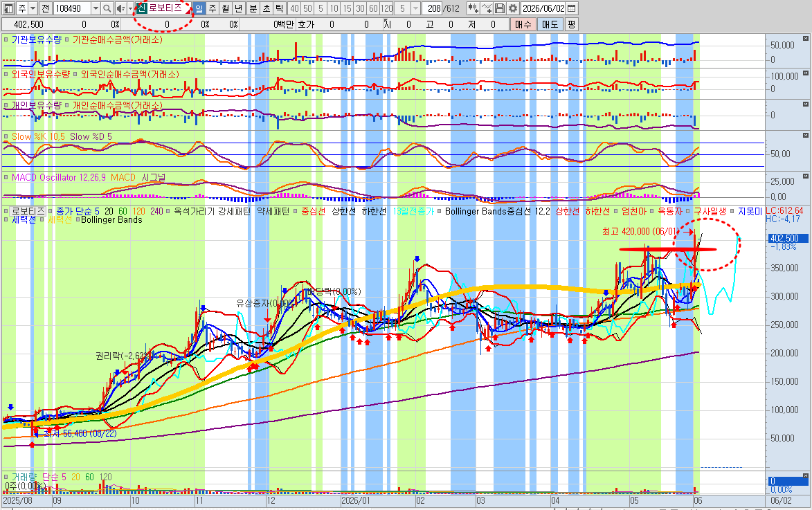
Task: Click the 60 interval preset button
Action: [x=373, y=8]
